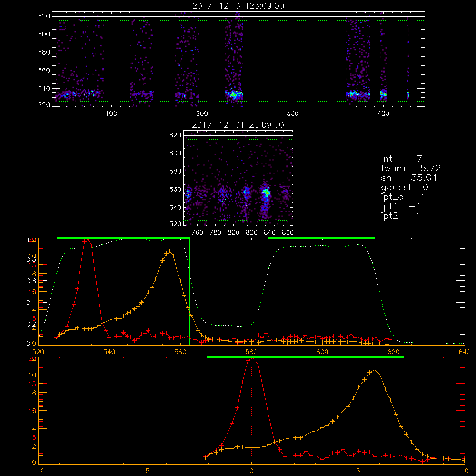Click x-axis label 5 of the bottom plot
This screenshot has width=476, height=476.
click(358, 471)
